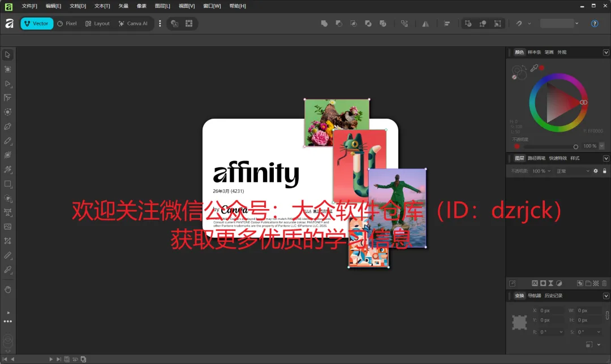This screenshot has width=611, height=364.
Task: Expand the Transform panel options menu
Action: click(x=606, y=296)
